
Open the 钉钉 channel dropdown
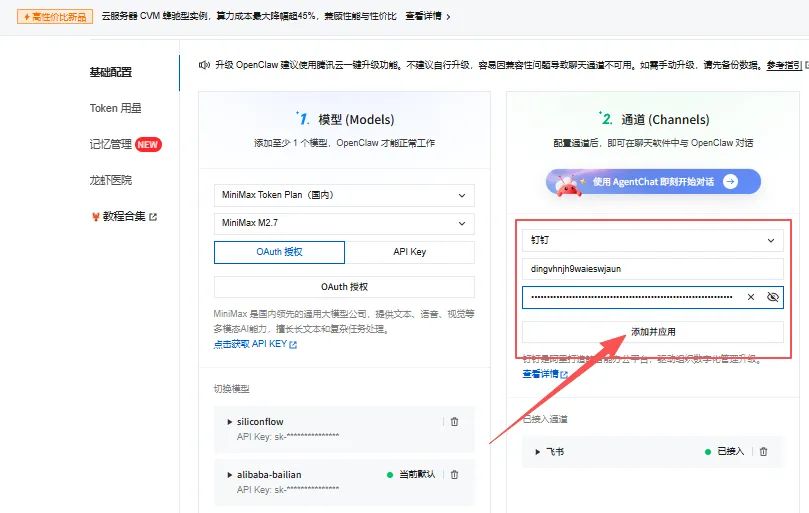653,240
